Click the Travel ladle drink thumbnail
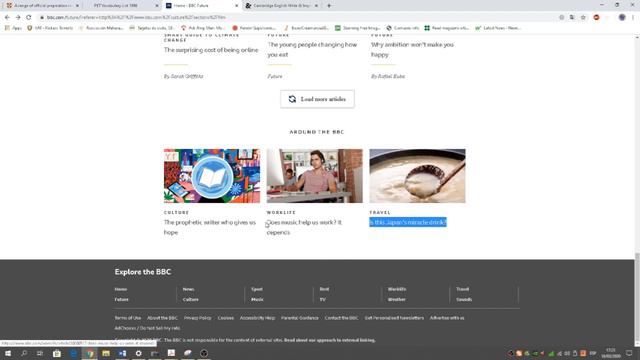 417,176
